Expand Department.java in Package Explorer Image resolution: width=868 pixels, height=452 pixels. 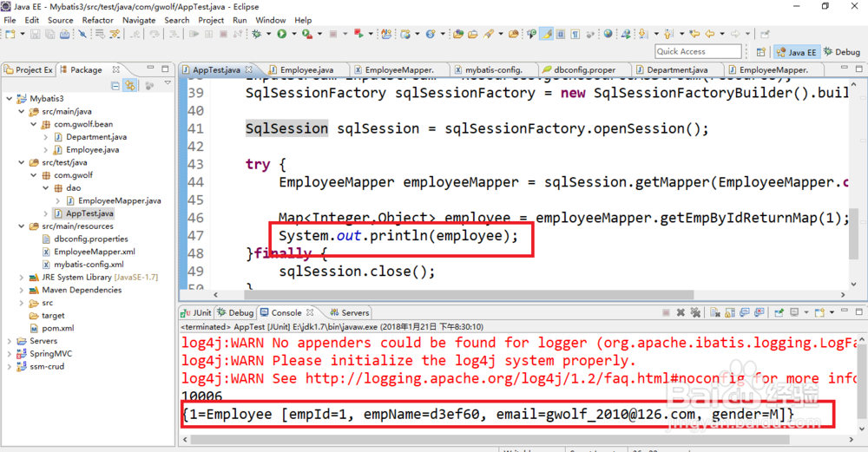[46, 137]
